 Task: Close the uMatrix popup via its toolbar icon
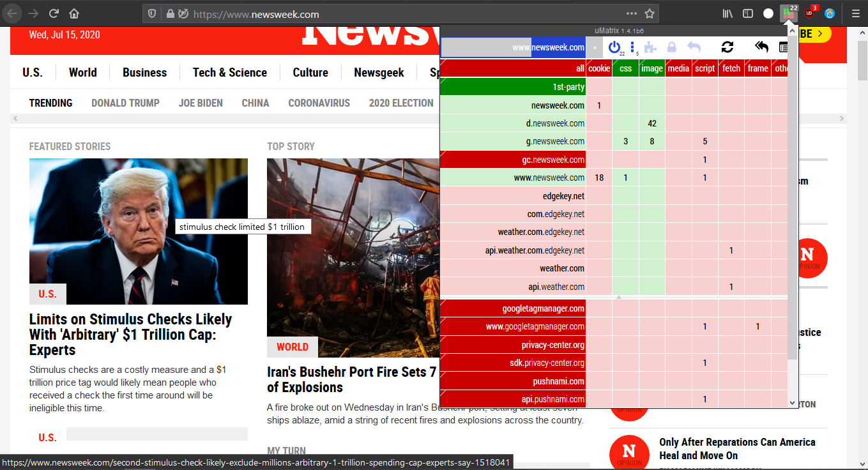tap(789, 13)
